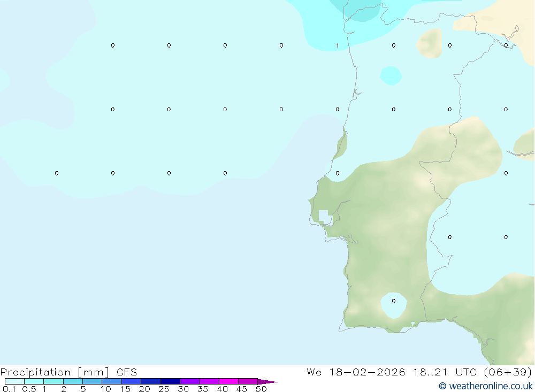Select the 1–2 mm legend color swatch
Screen dimensions: 535x392
pyautogui.click(x=53, y=381)
